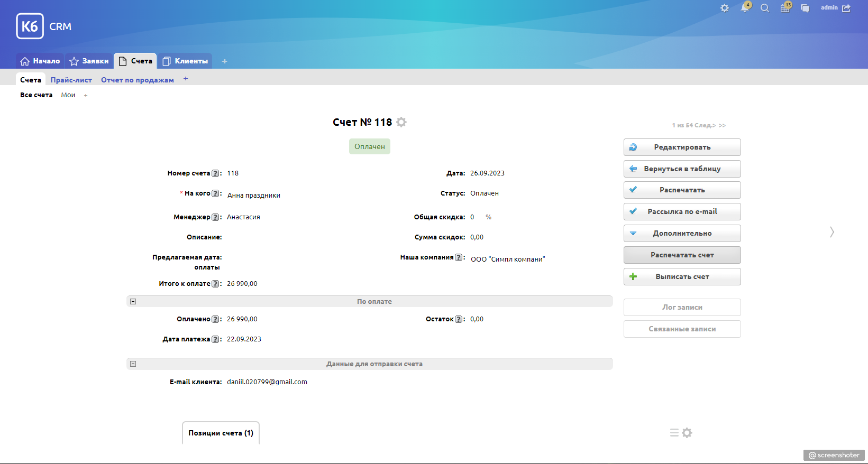Click the logout icon next to admin
The height and width of the screenshot is (464, 868).
(846, 8)
